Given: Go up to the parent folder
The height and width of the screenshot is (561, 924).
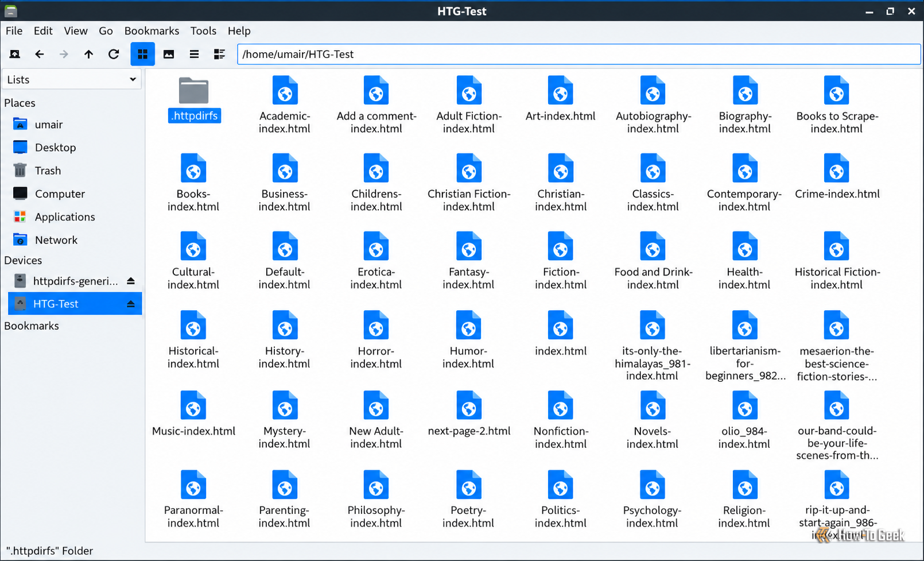Looking at the screenshot, I should click(x=88, y=54).
